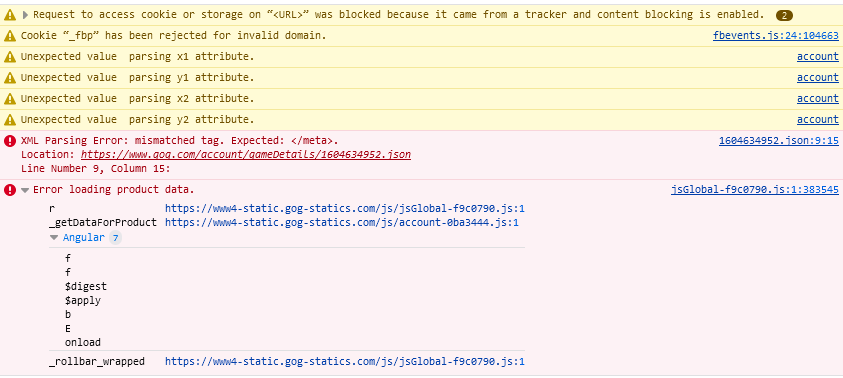Click the warning icon for the x1 attribute message
This screenshot has height=378, width=843.
(x=10, y=57)
